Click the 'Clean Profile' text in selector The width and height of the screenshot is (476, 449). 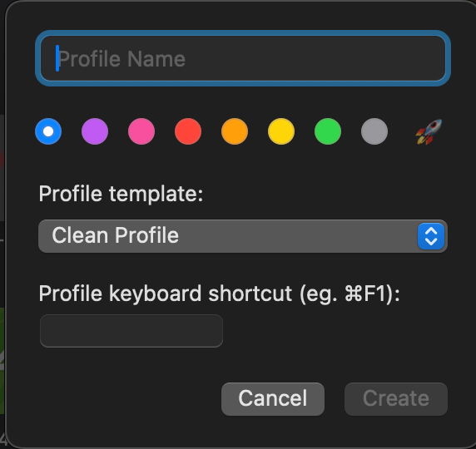pos(116,235)
